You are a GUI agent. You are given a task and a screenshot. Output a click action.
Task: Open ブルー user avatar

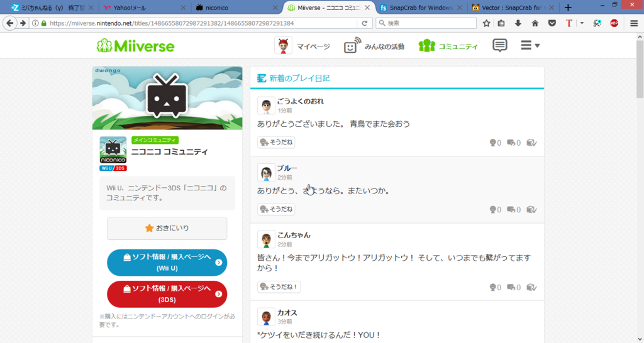click(x=266, y=173)
